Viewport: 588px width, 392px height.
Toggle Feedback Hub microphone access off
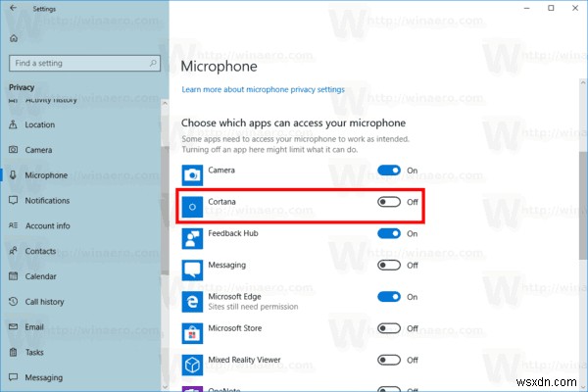pos(389,233)
